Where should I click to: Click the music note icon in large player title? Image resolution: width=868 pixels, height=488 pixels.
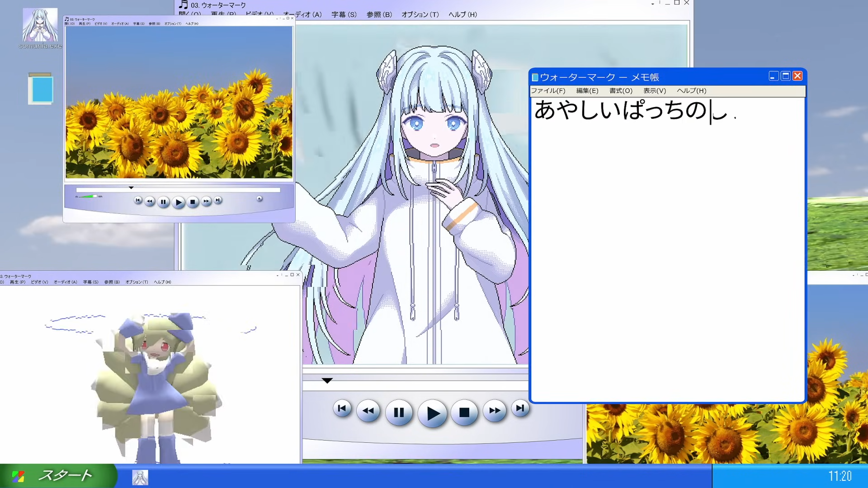coord(183,5)
